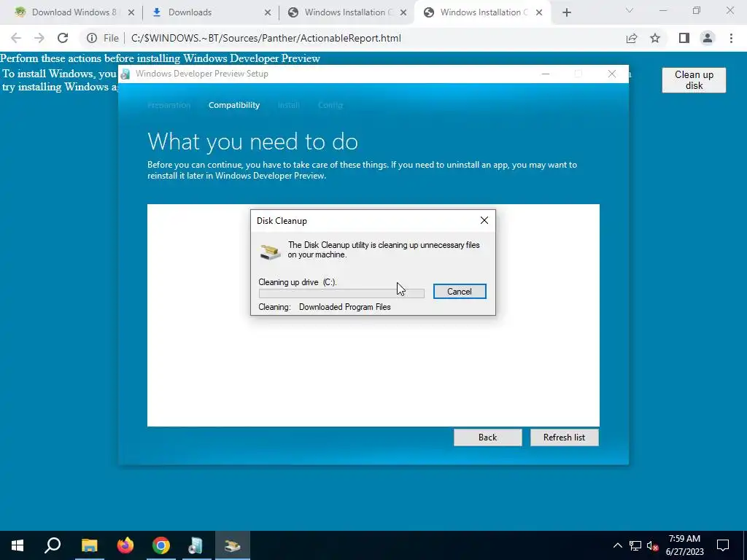
Task: Open the Action Center notifications
Action: coord(723,545)
